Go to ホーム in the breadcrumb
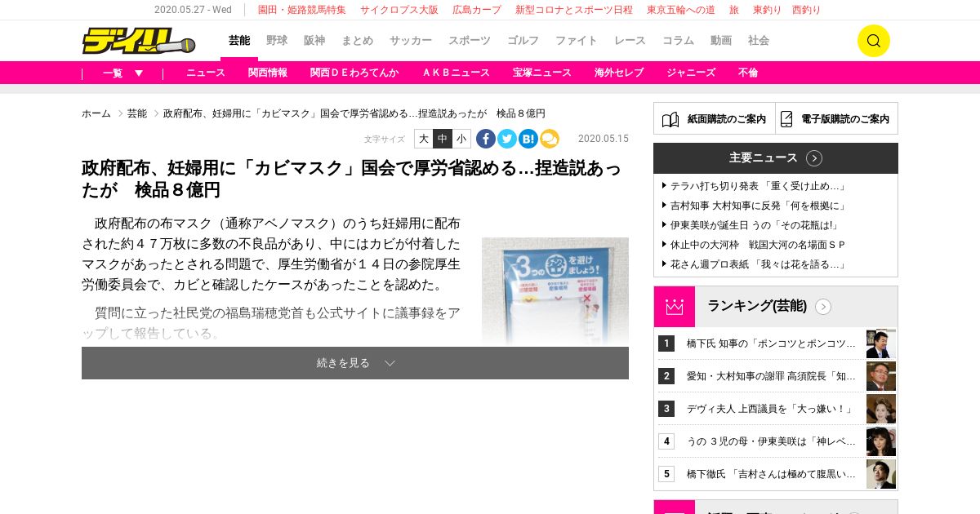 [96, 113]
